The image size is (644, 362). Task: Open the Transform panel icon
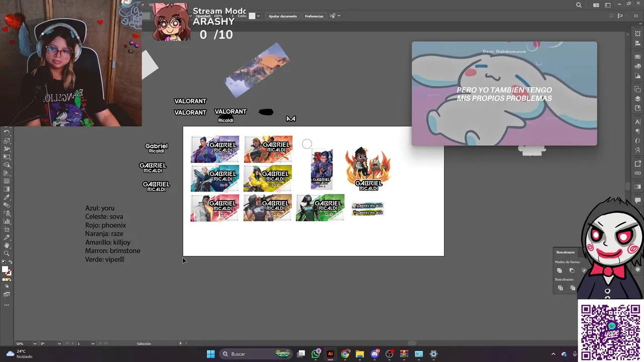pos(638,34)
